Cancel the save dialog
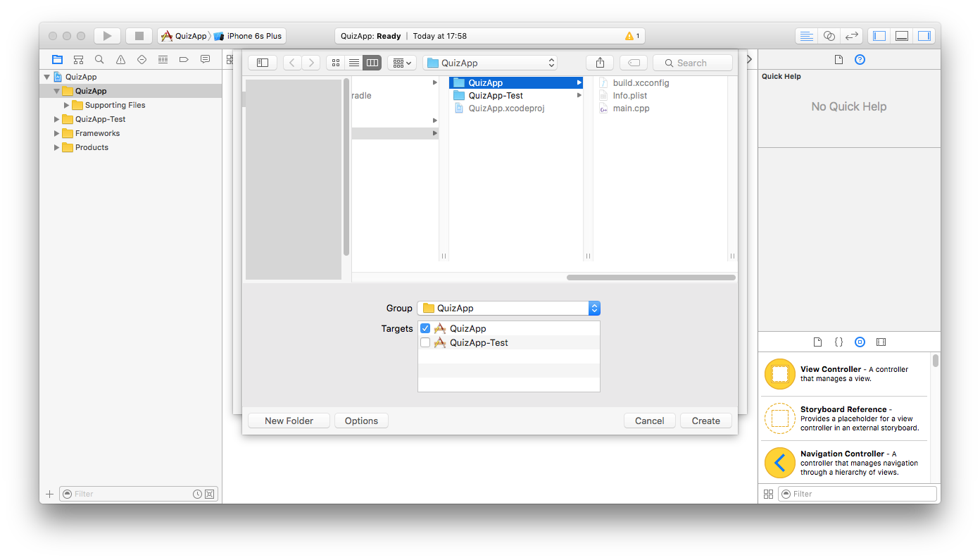 coord(650,421)
